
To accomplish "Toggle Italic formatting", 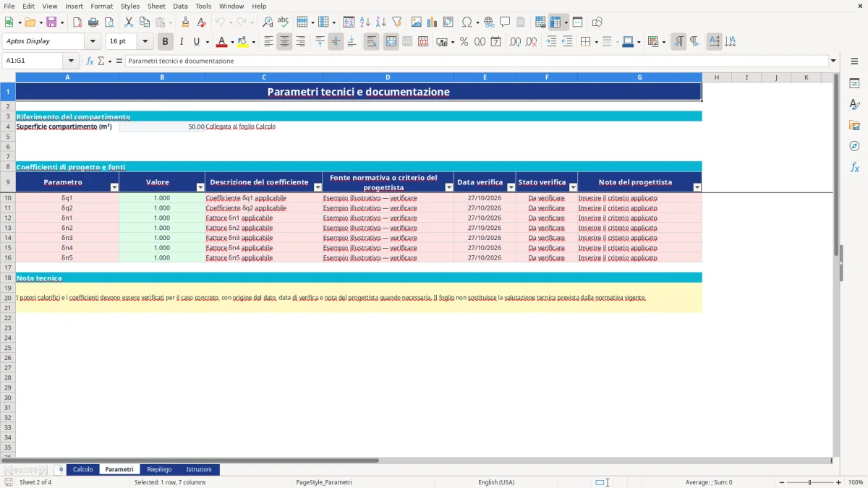I will click(x=181, y=42).
